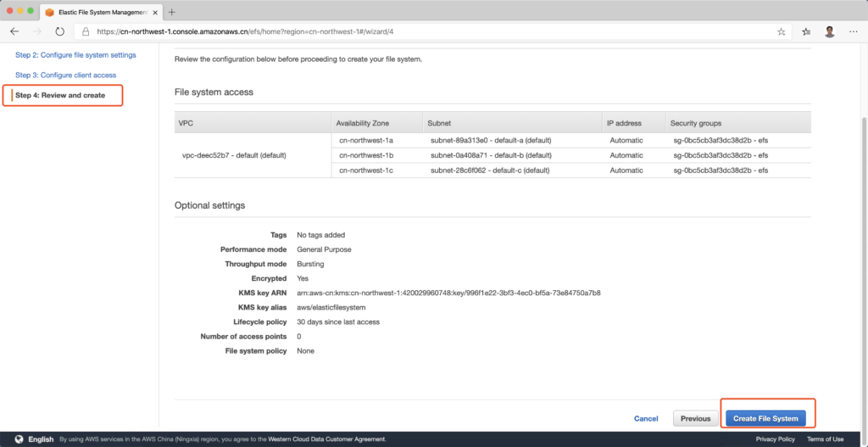Open the user profile avatar
Viewport: 868px width, 447px height.
coord(830,31)
